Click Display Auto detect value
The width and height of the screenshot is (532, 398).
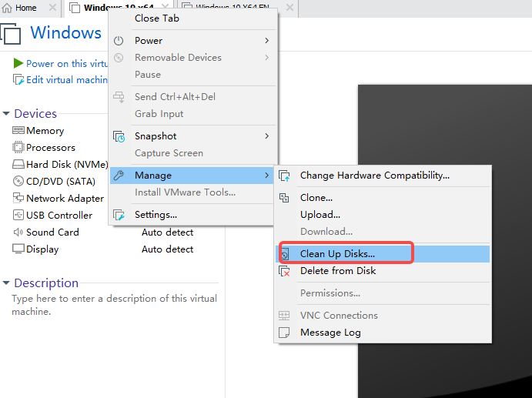tap(168, 249)
